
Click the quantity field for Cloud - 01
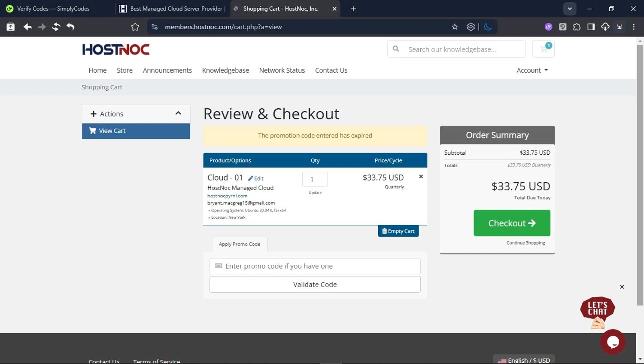(315, 179)
